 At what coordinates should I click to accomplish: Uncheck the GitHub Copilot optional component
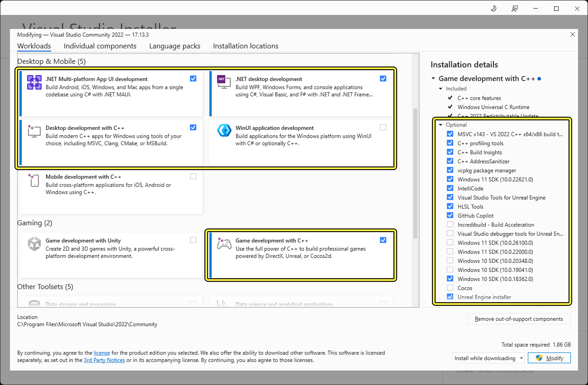pos(450,215)
